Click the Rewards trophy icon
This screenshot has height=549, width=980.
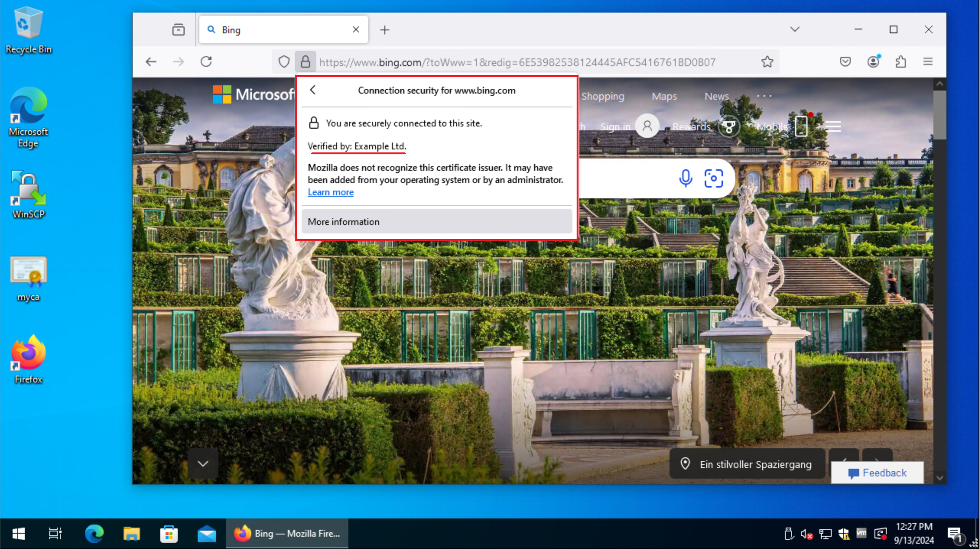[729, 126]
